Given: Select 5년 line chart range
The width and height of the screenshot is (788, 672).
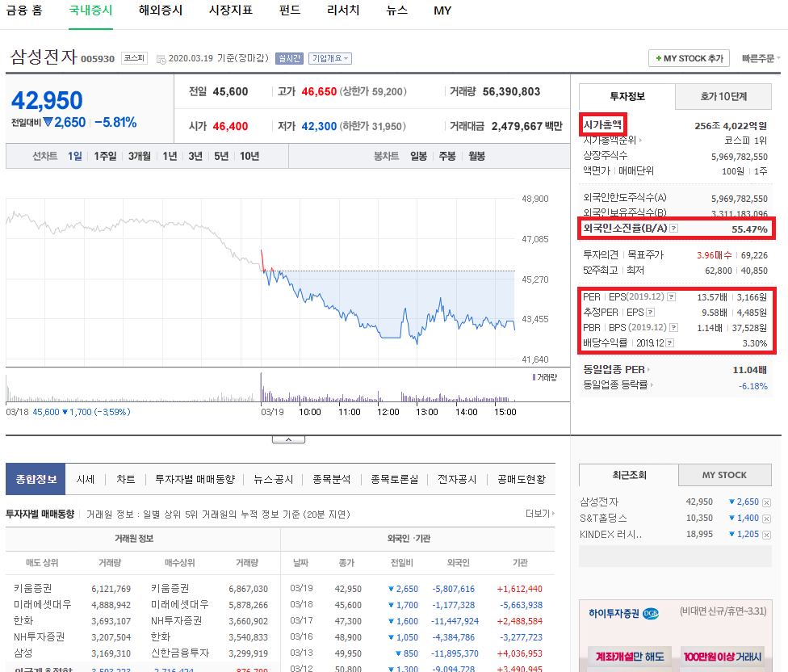Looking at the screenshot, I should [x=221, y=157].
